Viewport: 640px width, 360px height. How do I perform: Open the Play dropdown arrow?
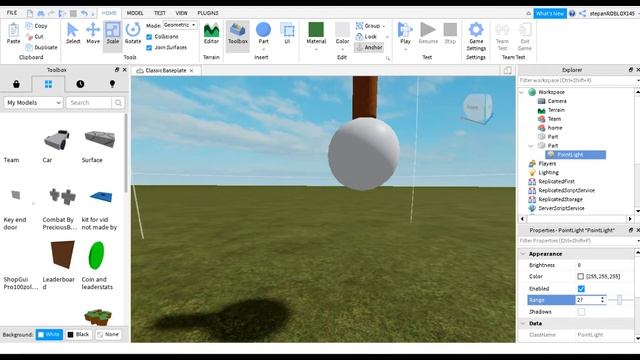click(x=405, y=49)
